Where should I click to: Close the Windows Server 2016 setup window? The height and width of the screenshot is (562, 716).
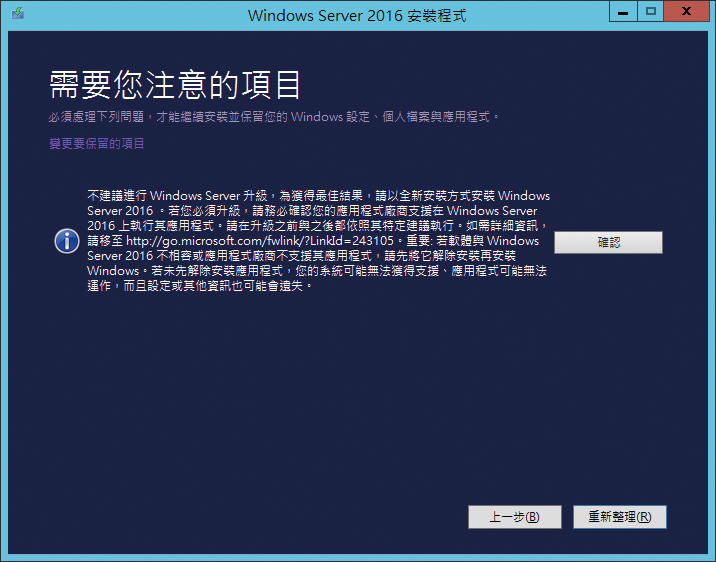686,11
